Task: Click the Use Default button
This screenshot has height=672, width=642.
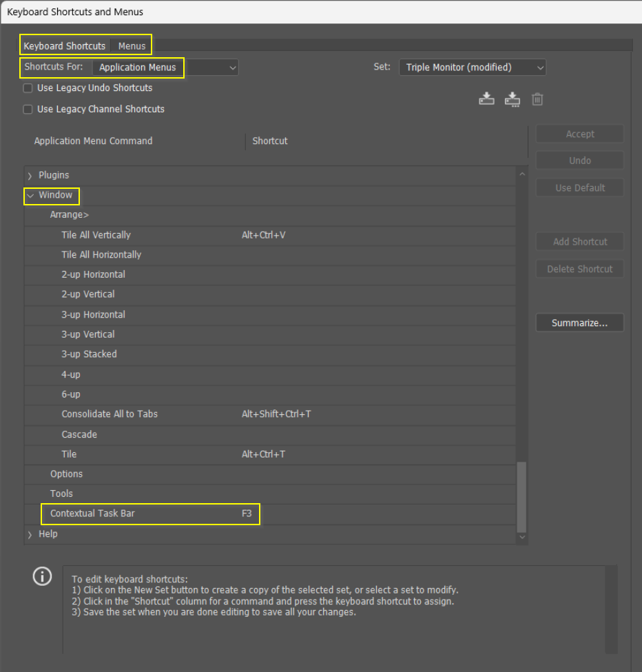Action: (x=579, y=187)
